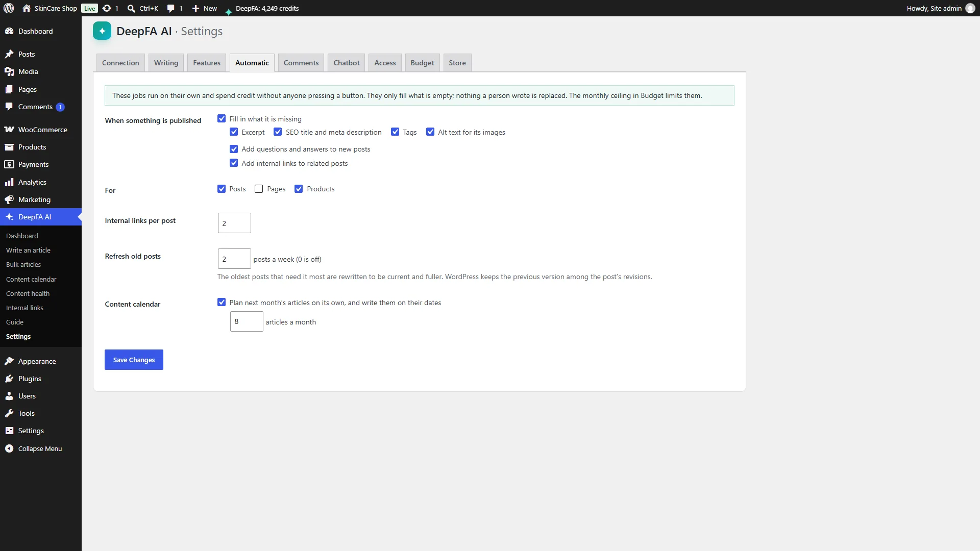This screenshot has width=980, height=551.
Task: Toggle the Tags checkbox
Action: (x=395, y=132)
